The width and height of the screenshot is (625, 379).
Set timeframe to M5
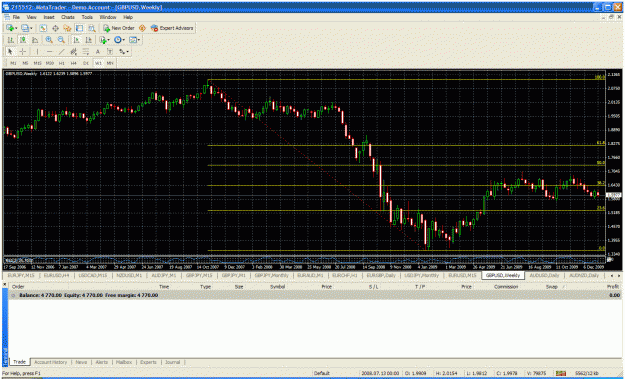click(25, 63)
